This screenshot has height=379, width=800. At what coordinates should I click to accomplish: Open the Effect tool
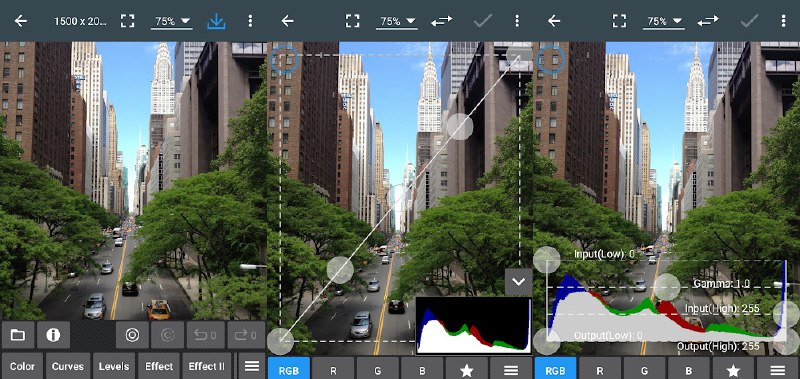159,366
